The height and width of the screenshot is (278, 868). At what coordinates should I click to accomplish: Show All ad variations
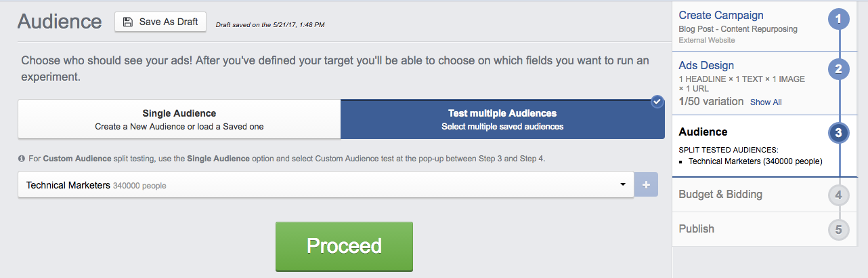[x=766, y=102]
